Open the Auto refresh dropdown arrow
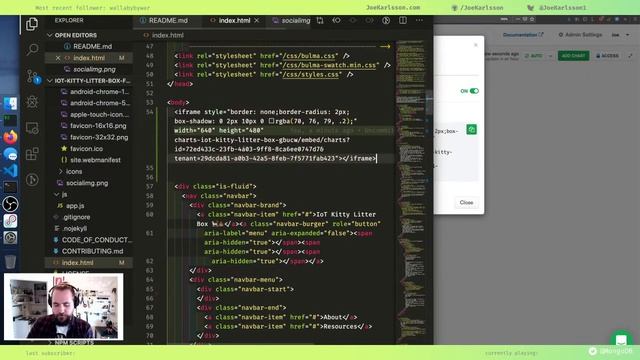The width and height of the screenshot is (640, 360). [x=550, y=56]
